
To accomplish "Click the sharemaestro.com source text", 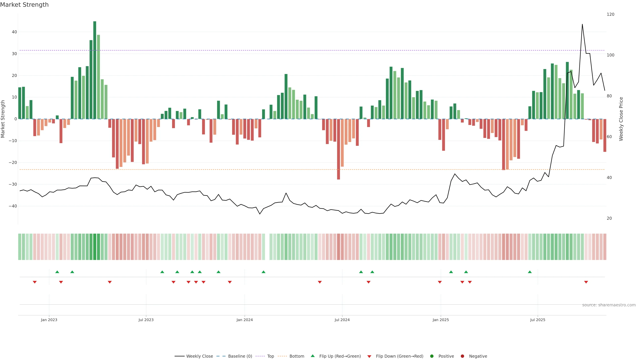I will [x=609, y=305].
